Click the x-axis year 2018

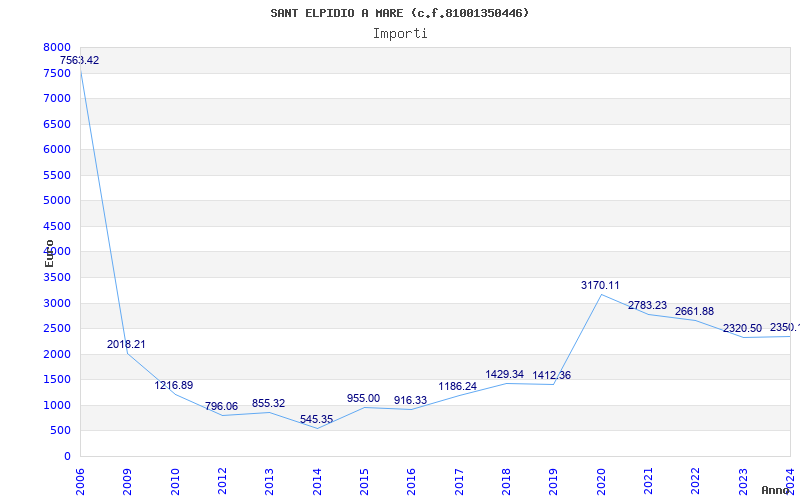tap(506, 482)
